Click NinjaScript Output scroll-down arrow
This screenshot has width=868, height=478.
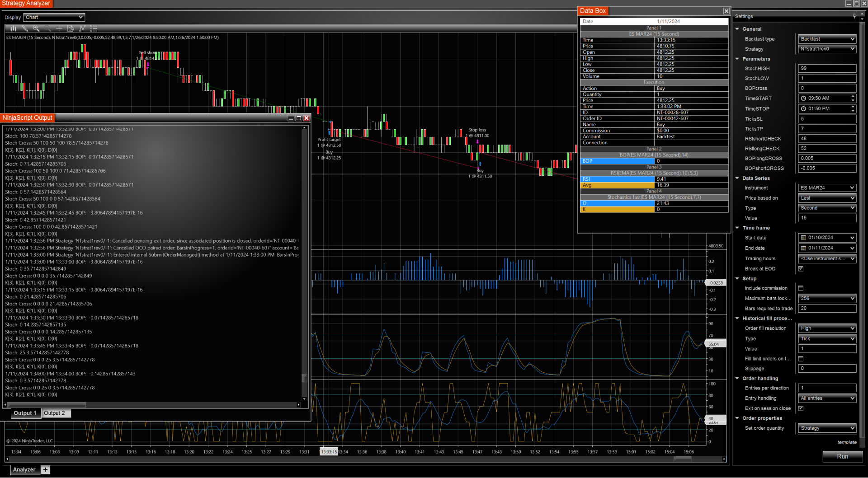pos(304,399)
